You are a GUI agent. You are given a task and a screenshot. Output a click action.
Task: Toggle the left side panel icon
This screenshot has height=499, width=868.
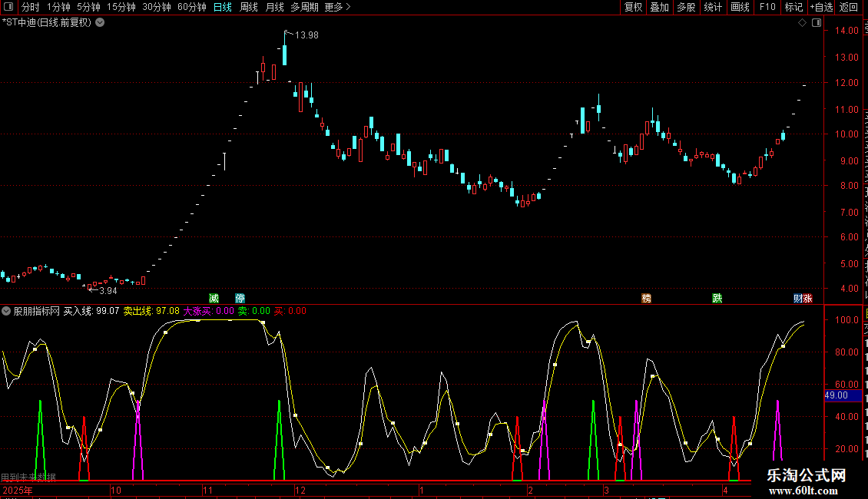[x=8, y=7]
